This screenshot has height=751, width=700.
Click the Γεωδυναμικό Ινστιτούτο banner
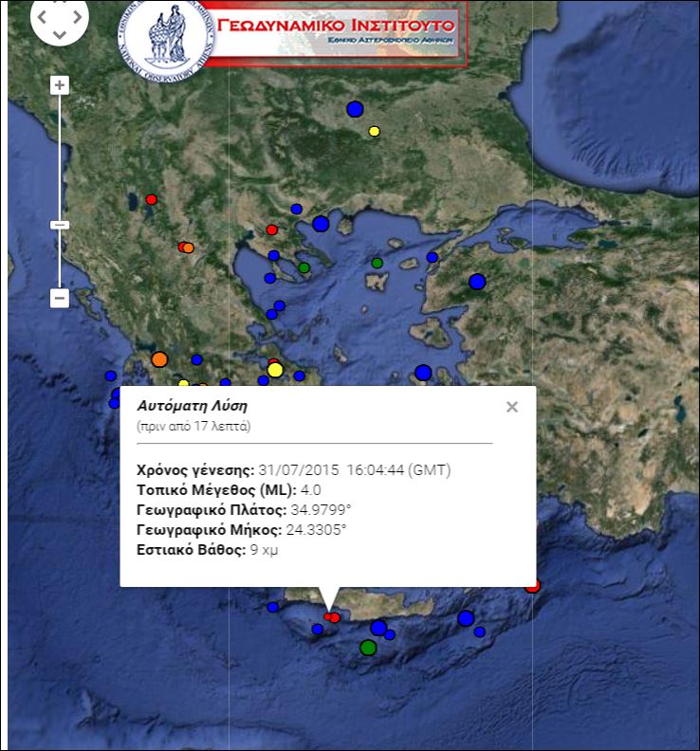tap(337, 33)
